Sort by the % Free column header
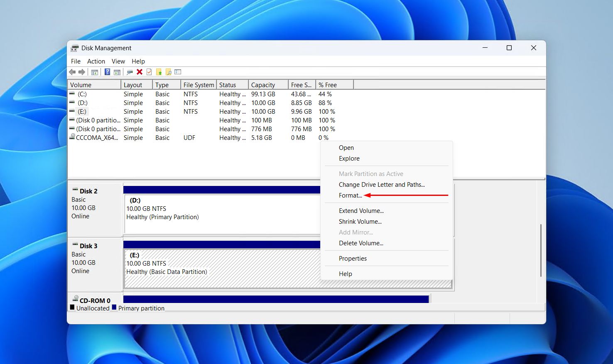Viewport: 613px width, 364px height. 335,85
